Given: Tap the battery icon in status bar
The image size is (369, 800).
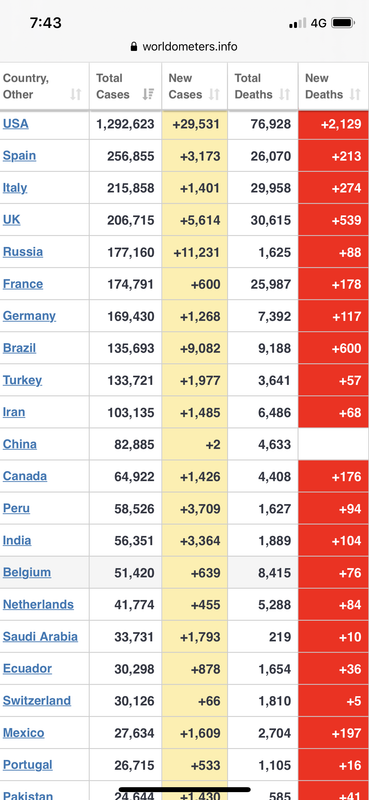Looking at the screenshot, I should [x=342, y=23].
